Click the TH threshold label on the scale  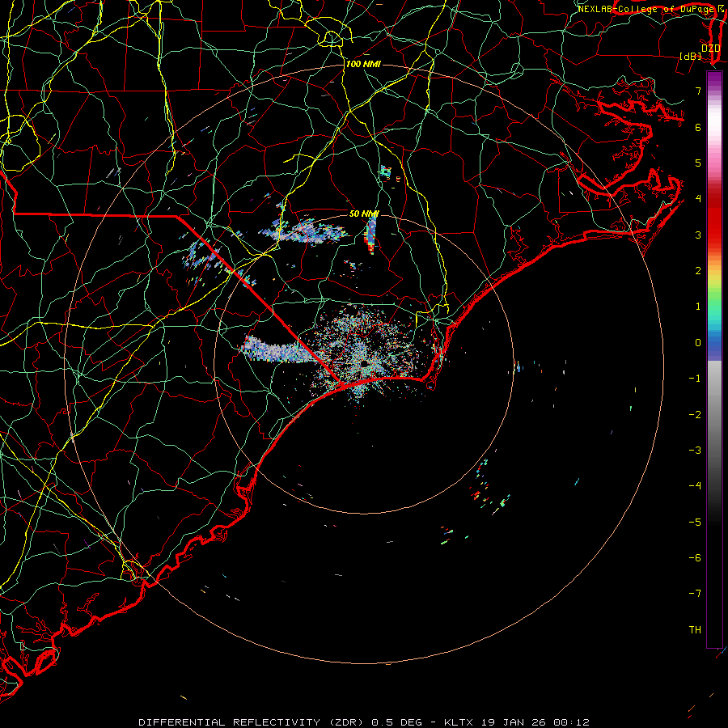[695, 629]
